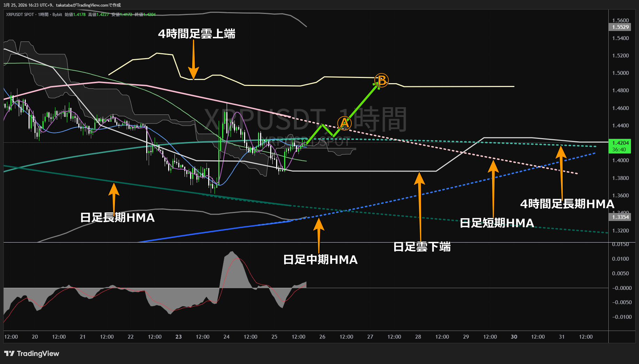Click the TradingView logo icon
Image resolution: width=639 pixels, height=364 pixels.
[x=9, y=354]
